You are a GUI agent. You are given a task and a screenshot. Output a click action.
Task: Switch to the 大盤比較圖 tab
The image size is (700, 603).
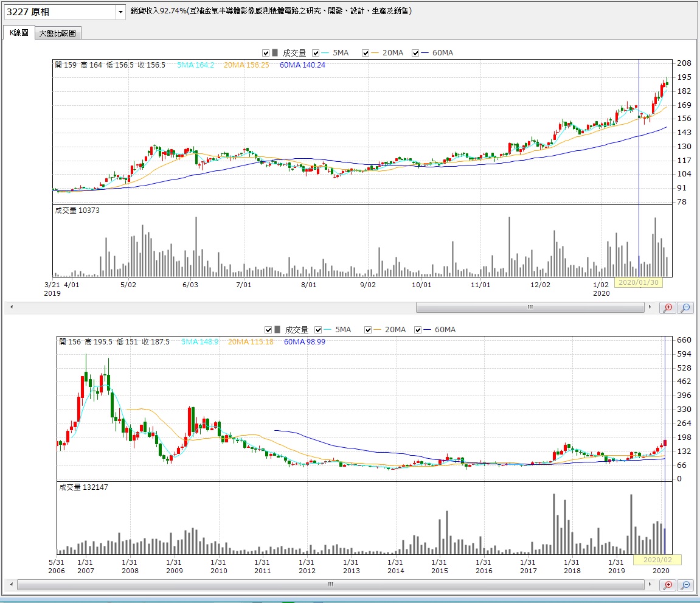[58, 33]
